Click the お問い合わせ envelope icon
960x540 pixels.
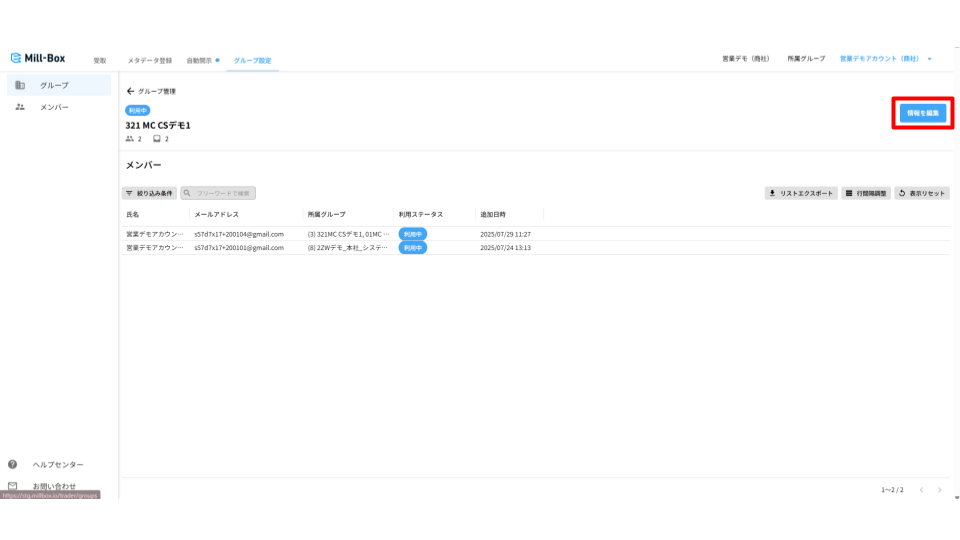click(x=13, y=486)
